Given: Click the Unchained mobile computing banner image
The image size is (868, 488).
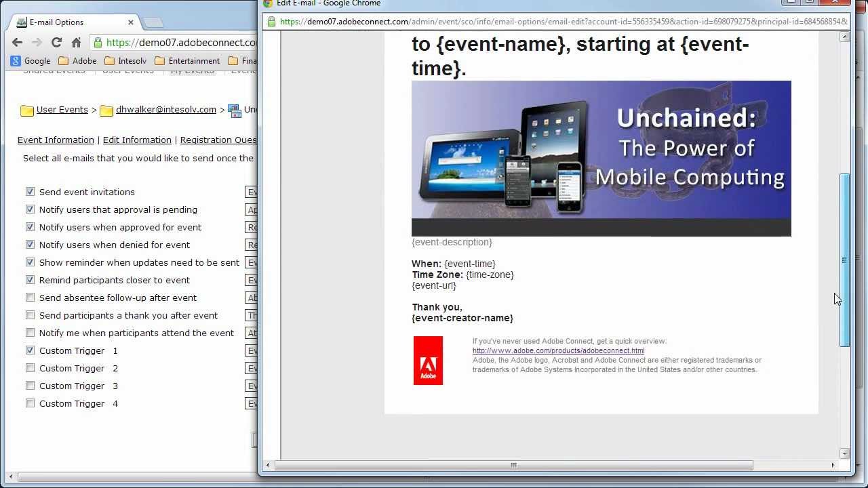Looking at the screenshot, I should [x=601, y=159].
